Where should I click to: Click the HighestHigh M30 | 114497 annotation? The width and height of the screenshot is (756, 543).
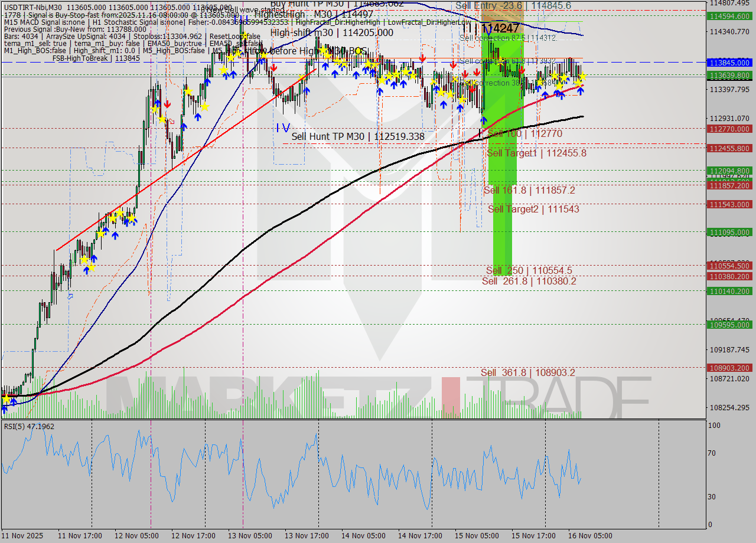[x=313, y=14]
